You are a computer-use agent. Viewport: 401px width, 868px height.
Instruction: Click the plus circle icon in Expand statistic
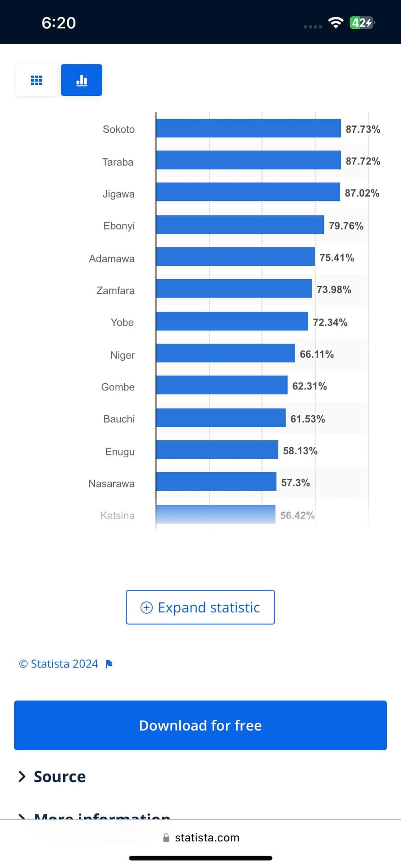(147, 607)
